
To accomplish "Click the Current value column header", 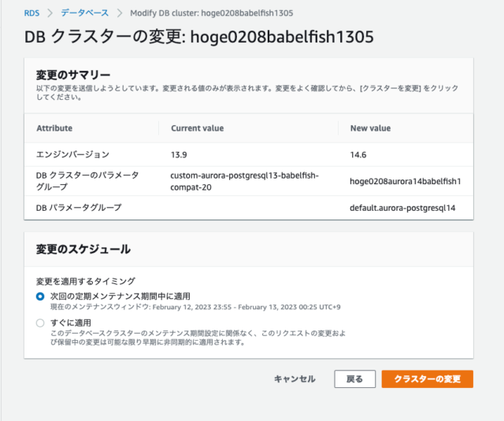I will tap(198, 128).
